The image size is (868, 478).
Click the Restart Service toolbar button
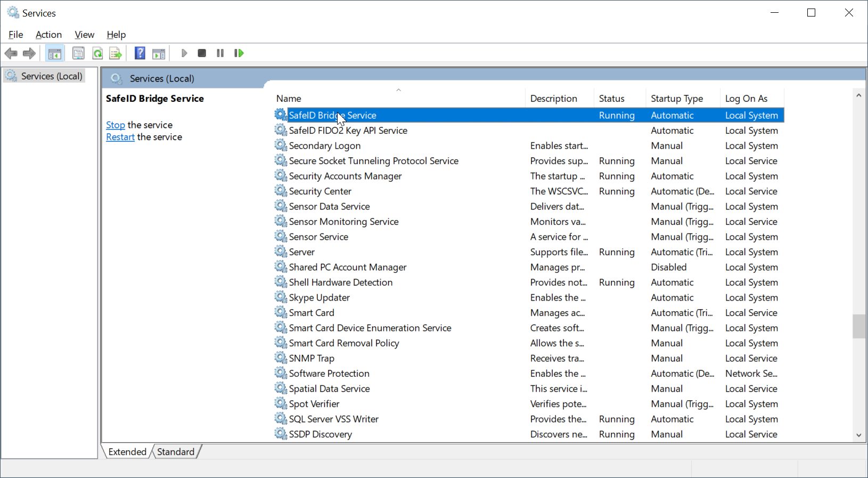coord(239,53)
